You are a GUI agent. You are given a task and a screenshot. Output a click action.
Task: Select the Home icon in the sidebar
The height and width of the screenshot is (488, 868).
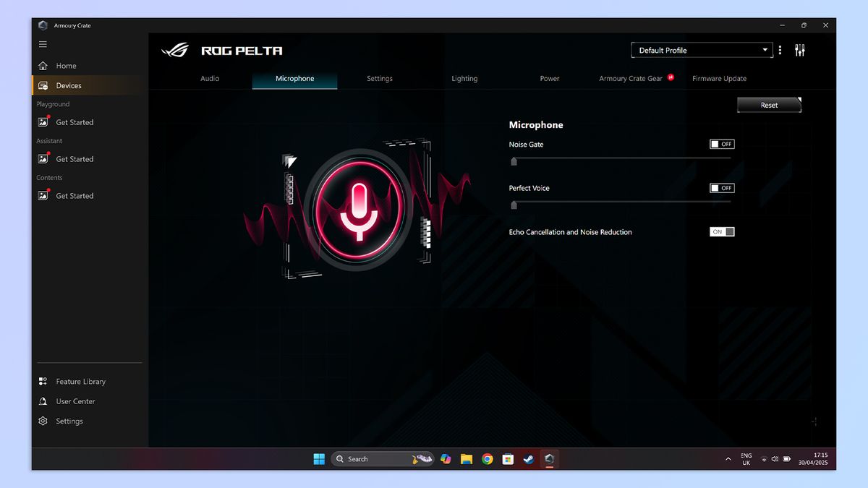pyautogui.click(x=43, y=65)
